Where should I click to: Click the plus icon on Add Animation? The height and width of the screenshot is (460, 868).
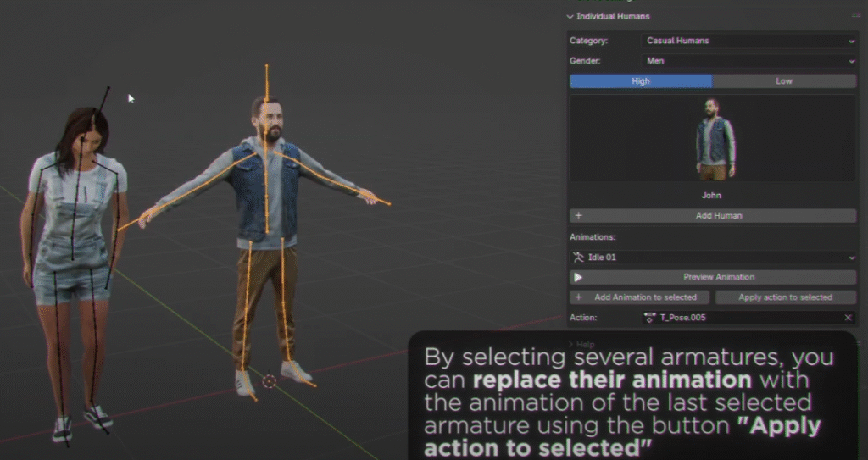click(x=579, y=297)
